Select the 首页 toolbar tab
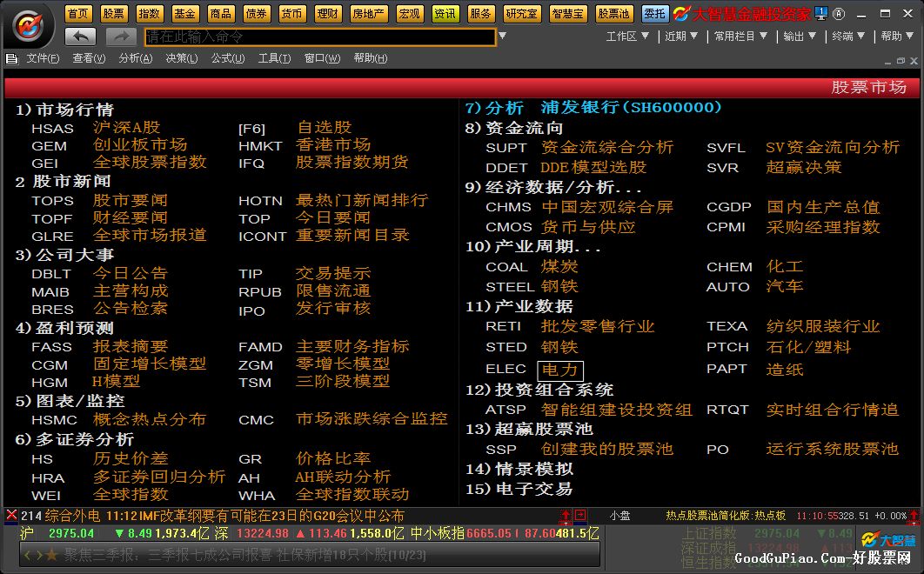The width and height of the screenshot is (924, 574). click(x=77, y=14)
